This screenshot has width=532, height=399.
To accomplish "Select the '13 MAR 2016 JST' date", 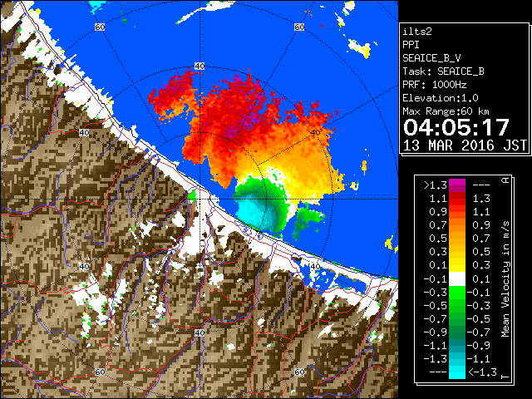I will coord(465,145).
